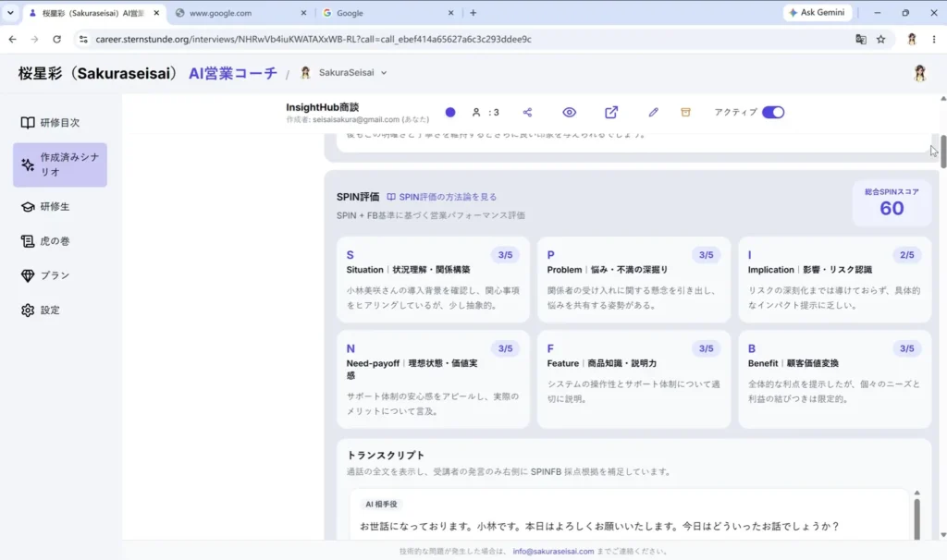This screenshot has width=947, height=560.
Task: Click the AI相手役 label in transcript
Action: (381, 504)
